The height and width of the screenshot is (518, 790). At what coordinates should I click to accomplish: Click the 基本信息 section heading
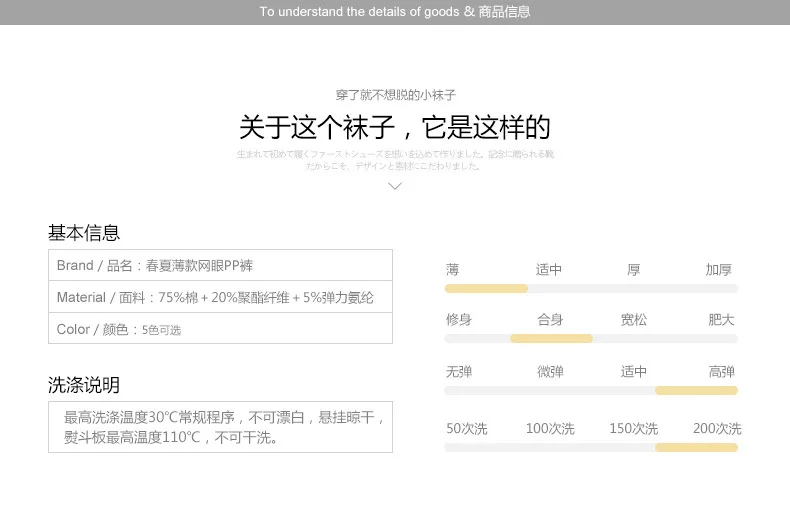(84, 233)
